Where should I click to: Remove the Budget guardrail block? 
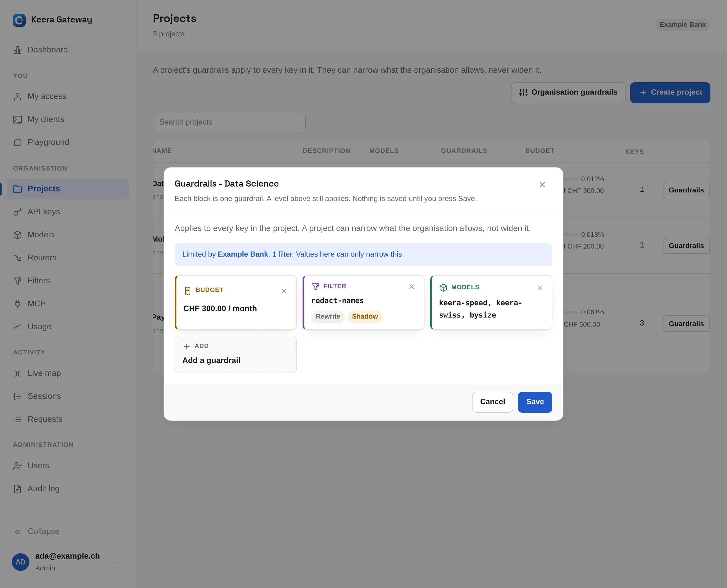284,291
